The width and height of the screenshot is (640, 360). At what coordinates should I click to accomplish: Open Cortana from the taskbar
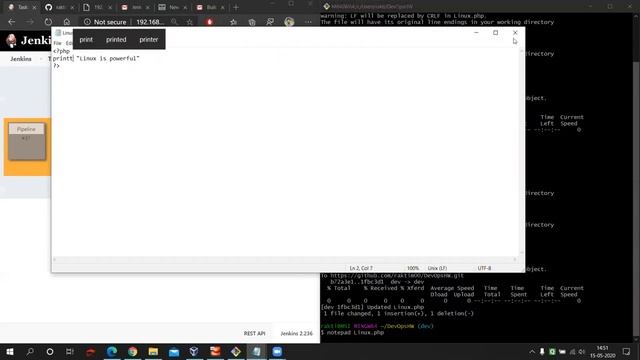click(x=50, y=351)
